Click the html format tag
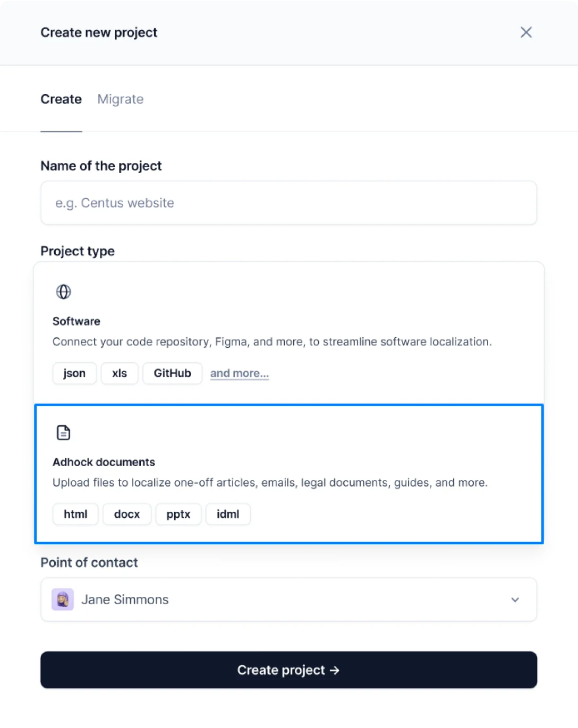This screenshot has width=578, height=728. click(x=75, y=514)
